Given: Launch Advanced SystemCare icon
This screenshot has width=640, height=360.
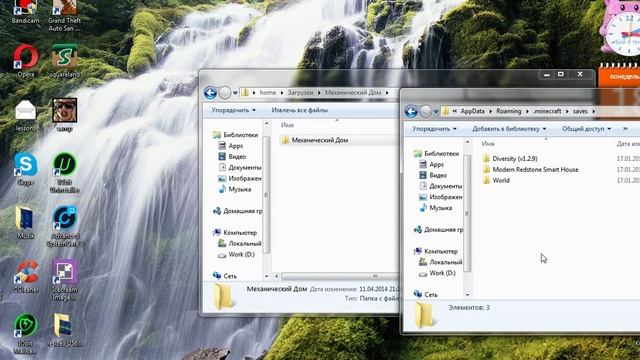Looking at the screenshot, I should coord(65,226).
